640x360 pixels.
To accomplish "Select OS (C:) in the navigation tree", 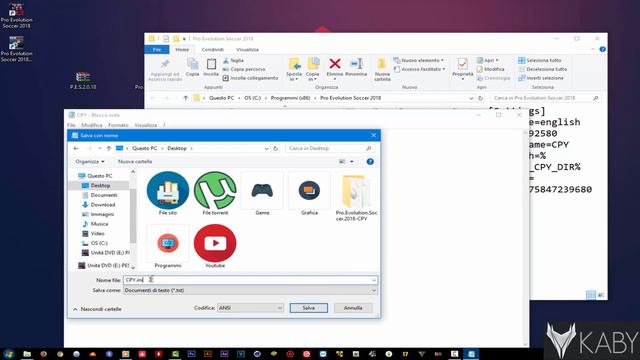I will coord(95,243).
